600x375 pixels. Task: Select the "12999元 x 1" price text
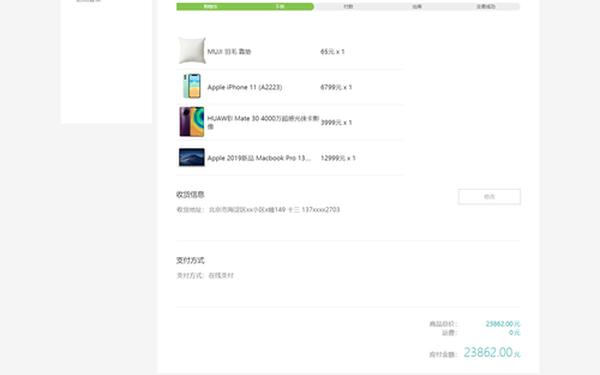tap(338, 158)
